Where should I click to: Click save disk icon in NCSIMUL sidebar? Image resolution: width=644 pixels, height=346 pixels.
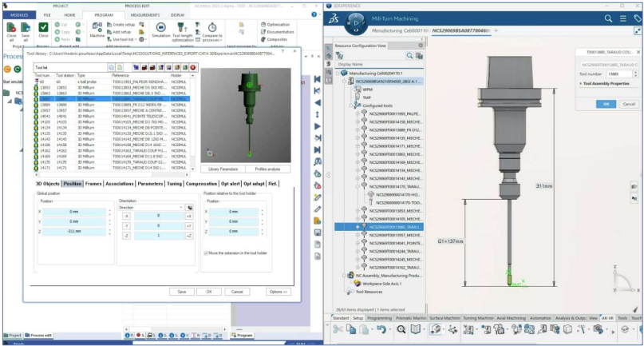pos(317,233)
